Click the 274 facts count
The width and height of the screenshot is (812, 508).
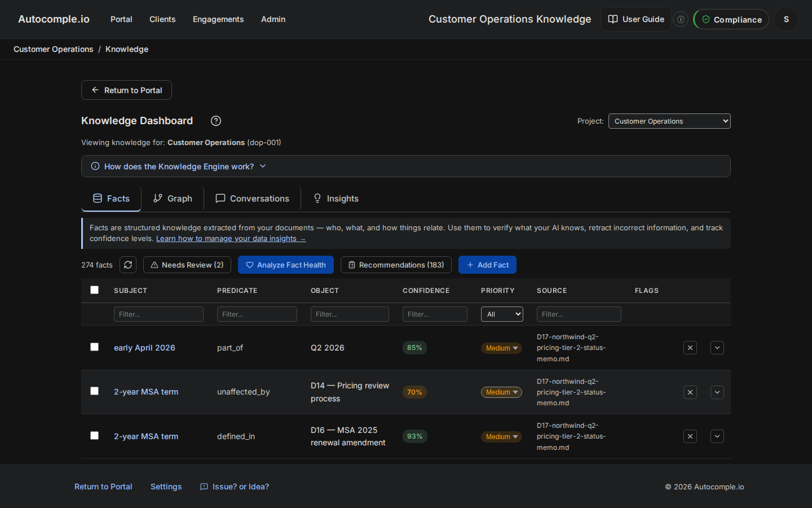click(x=97, y=265)
